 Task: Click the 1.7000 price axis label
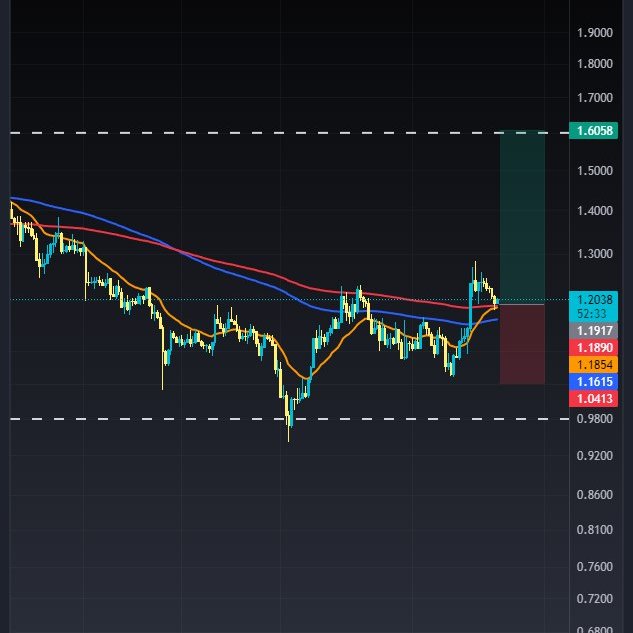tap(595, 98)
